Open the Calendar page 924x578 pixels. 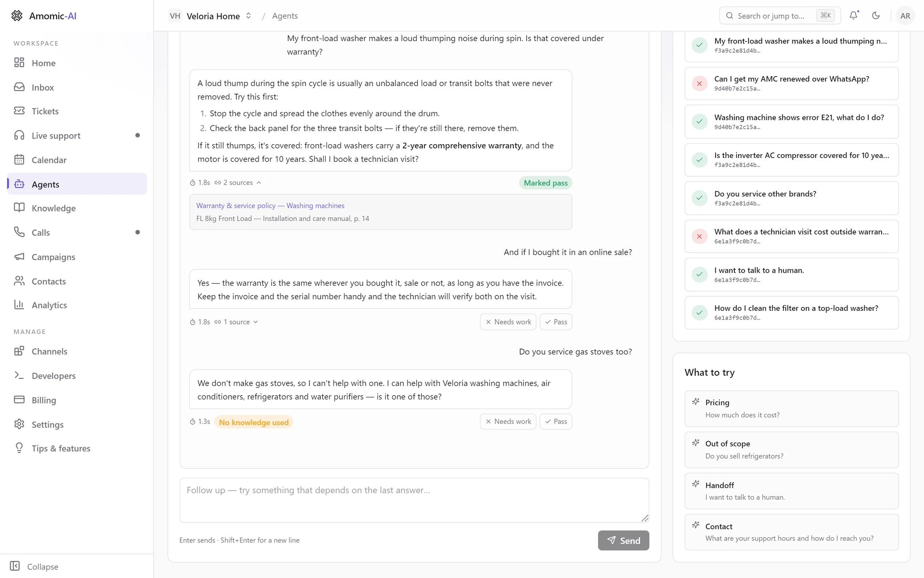point(77,160)
